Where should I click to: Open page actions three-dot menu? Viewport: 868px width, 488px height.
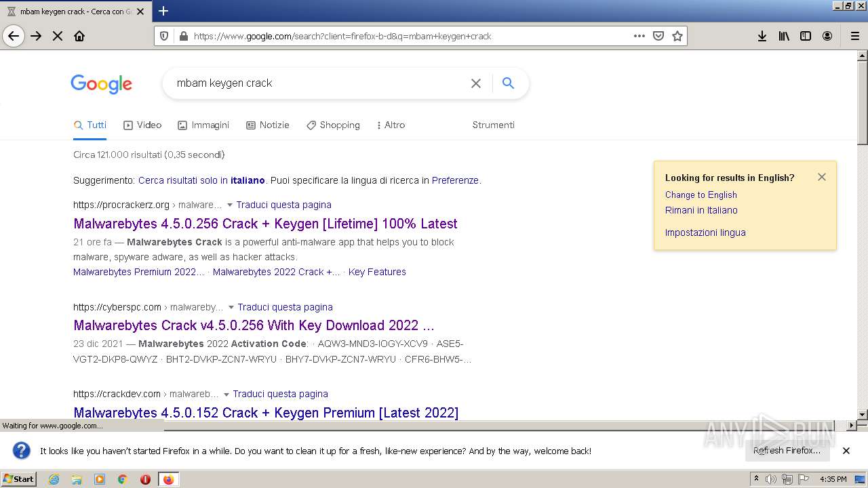pyautogui.click(x=639, y=36)
